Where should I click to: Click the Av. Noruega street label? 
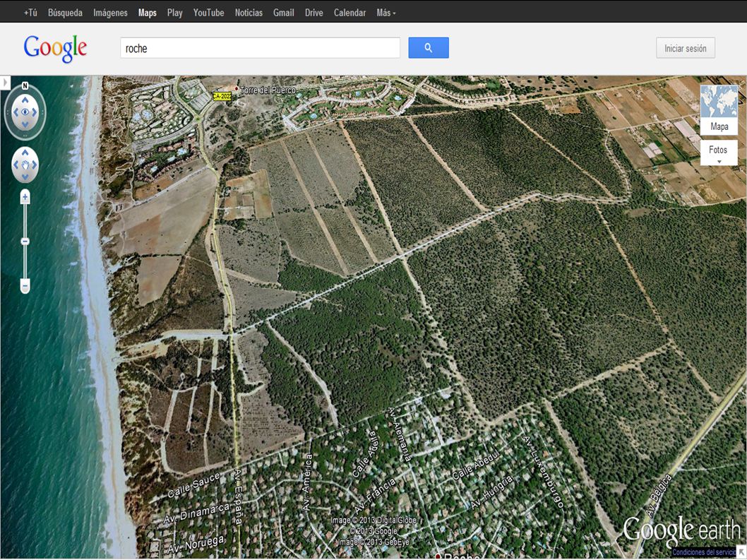click(196, 544)
